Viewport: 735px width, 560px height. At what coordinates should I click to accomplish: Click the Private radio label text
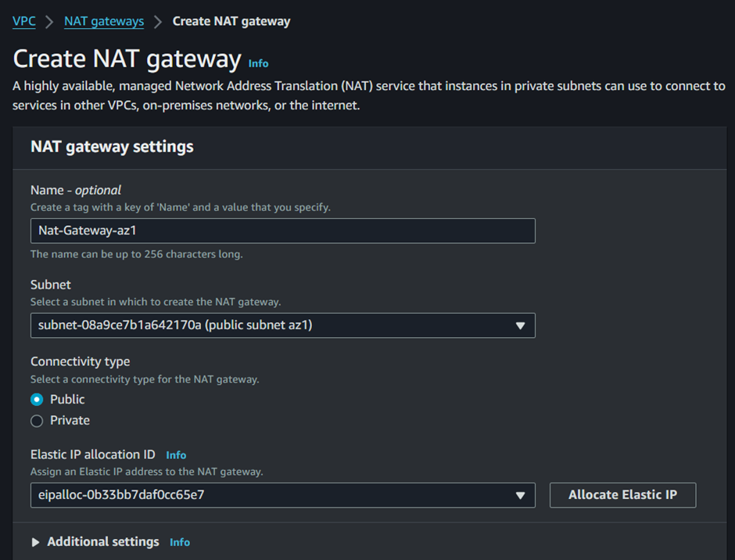pos(70,420)
